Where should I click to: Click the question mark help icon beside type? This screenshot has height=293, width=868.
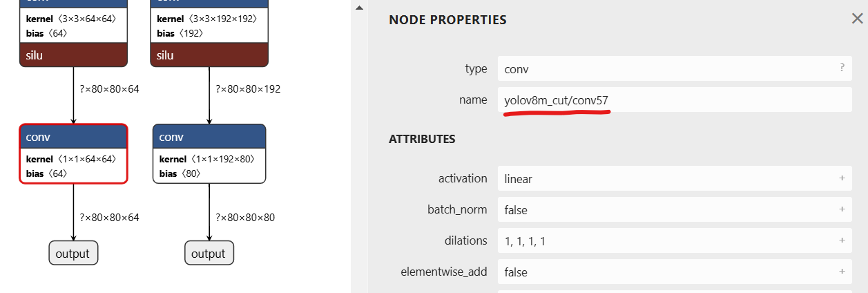coord(842,68)
